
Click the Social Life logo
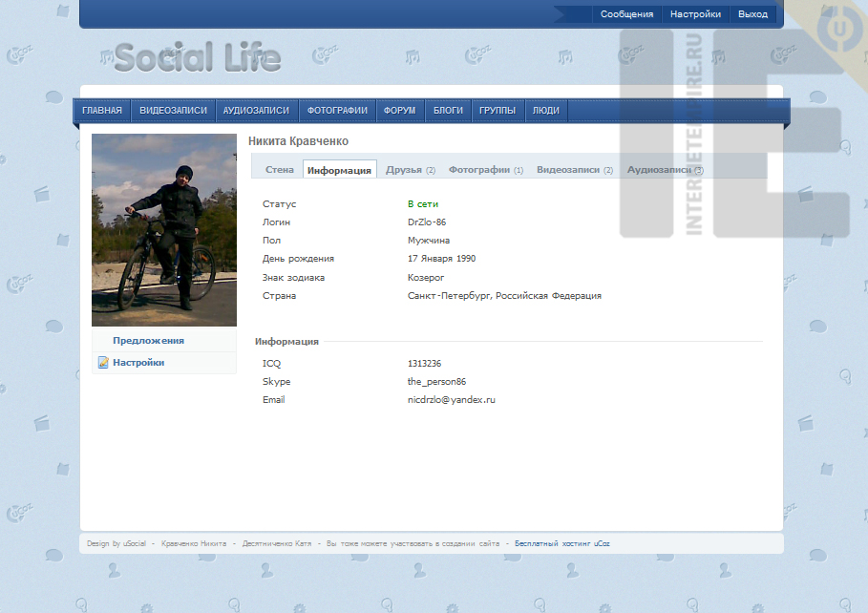click(x=198, y=57)
